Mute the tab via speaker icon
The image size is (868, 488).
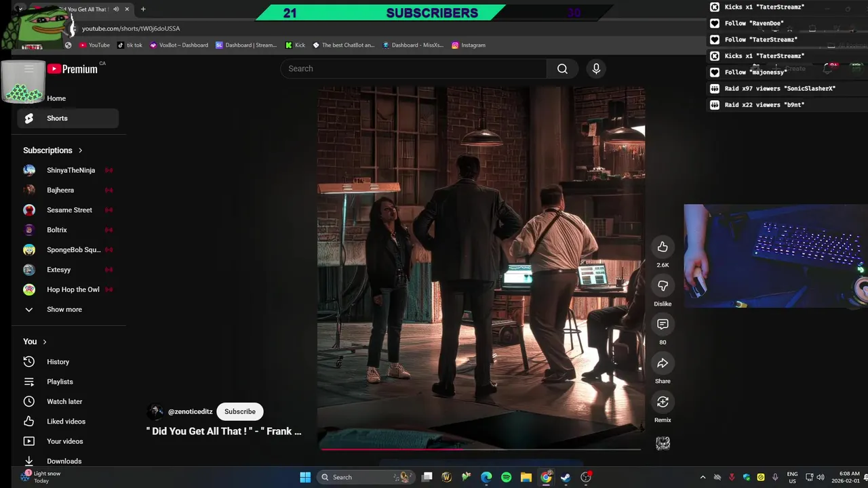116,9
